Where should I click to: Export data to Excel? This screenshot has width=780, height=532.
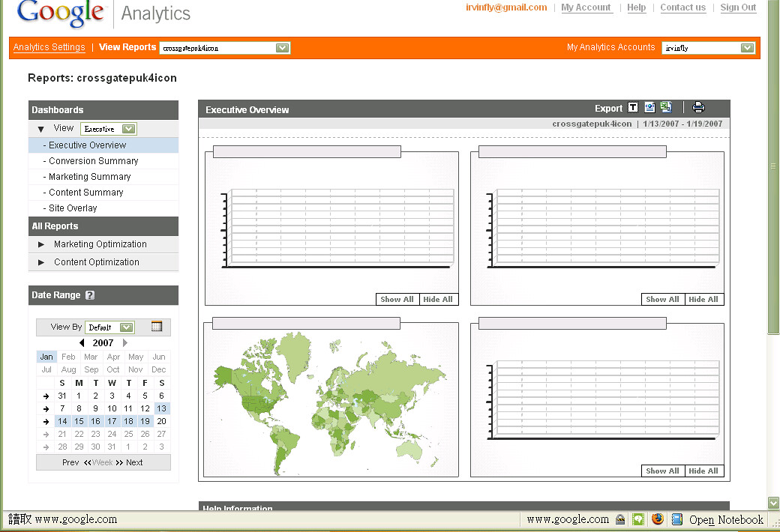[665, 108]
